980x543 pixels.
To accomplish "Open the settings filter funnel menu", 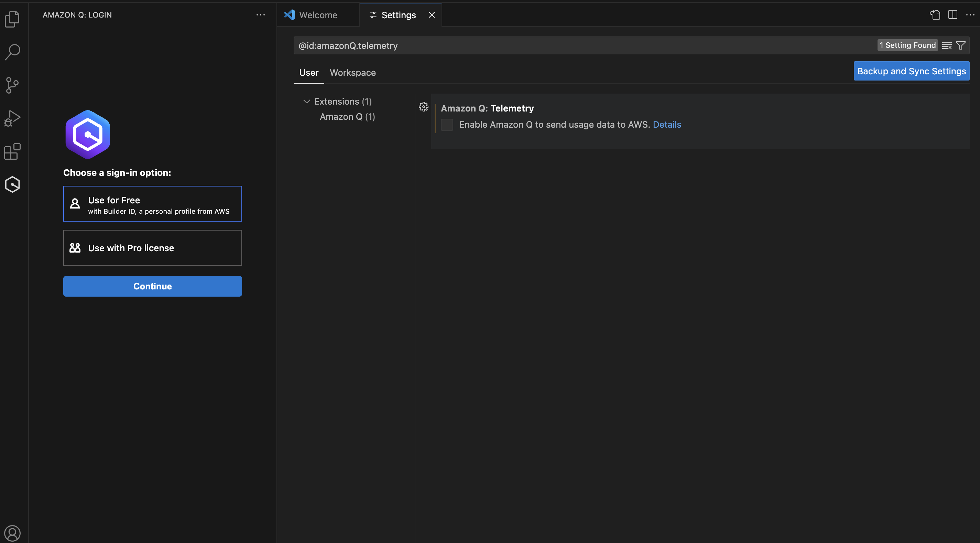I will (961, 46).
